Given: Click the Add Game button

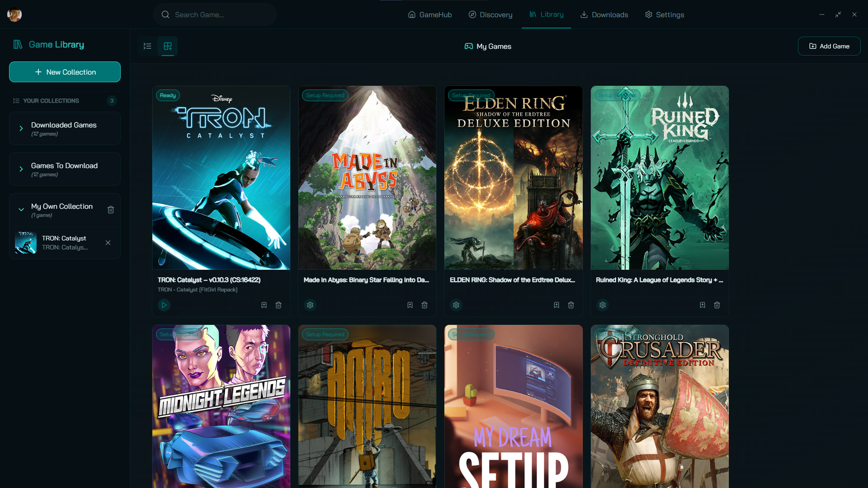Looking at the screenshot, I should pos(829,46).
